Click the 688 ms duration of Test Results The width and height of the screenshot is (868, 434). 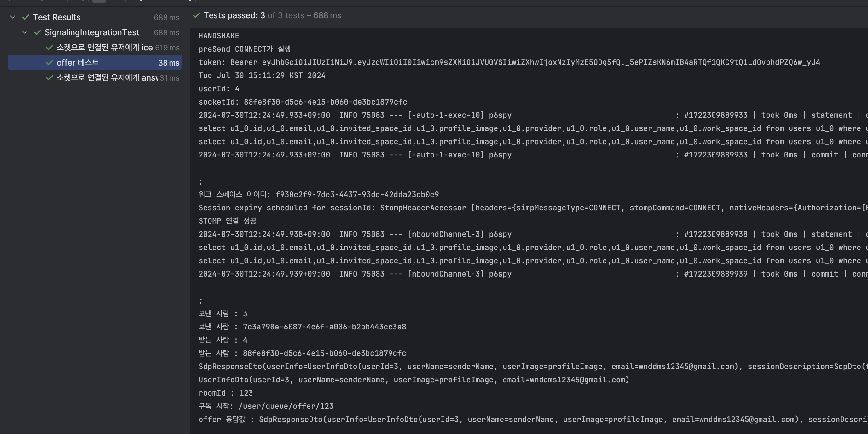pyautogui.click(x=166, y=18)
